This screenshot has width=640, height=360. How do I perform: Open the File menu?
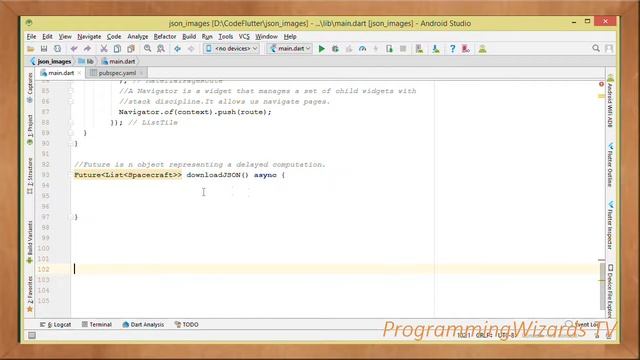coord(31,36)
